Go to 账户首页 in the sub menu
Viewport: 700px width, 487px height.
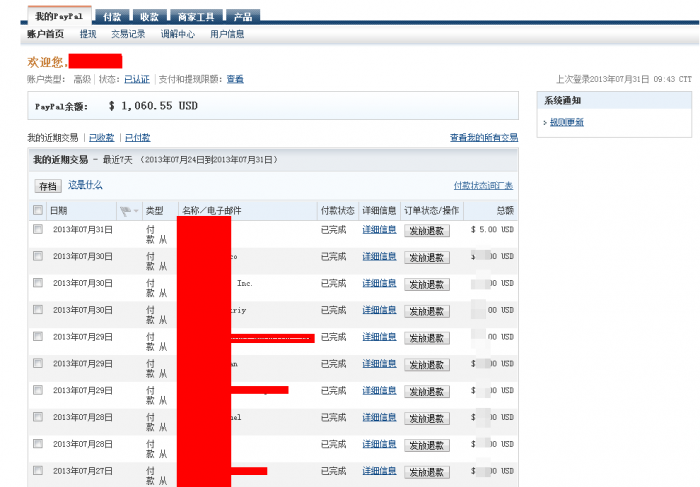pos(46,34)
